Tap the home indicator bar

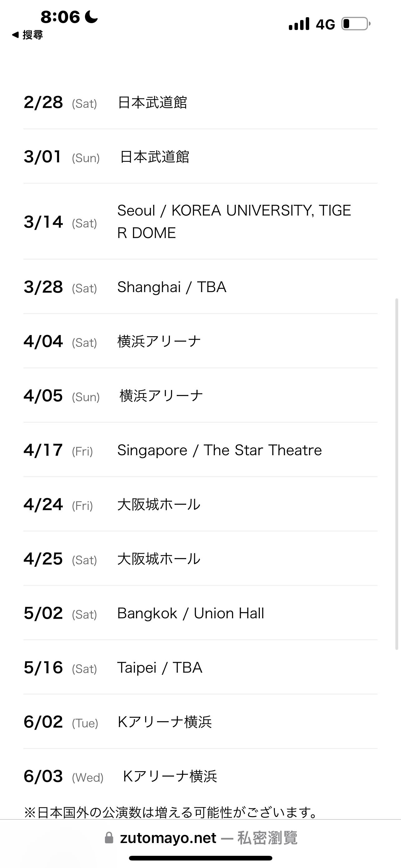click(201, 858)
